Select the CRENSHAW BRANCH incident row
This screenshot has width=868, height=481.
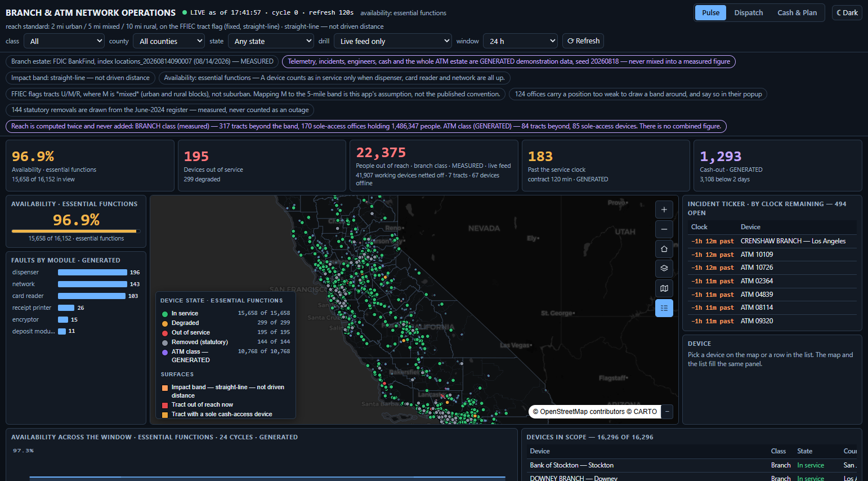point(772,241)
